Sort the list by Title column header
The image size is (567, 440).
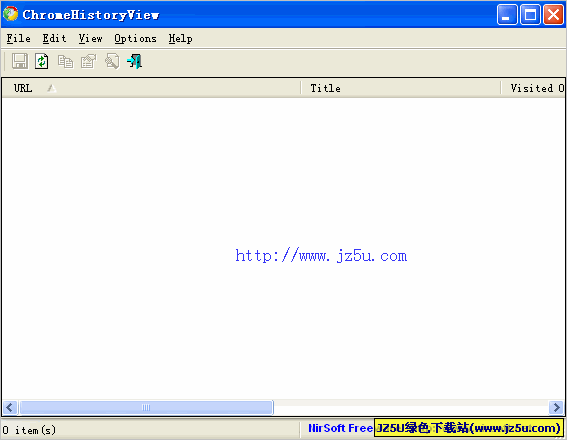pos(401,88)
